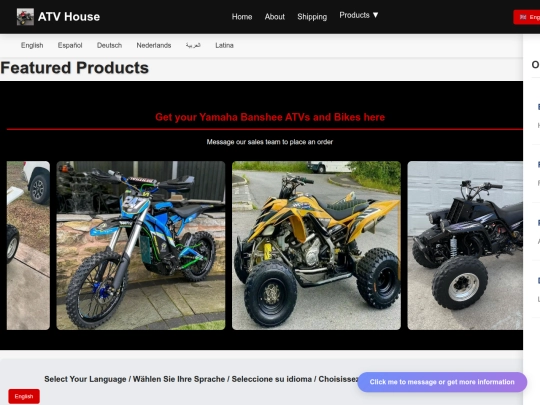Screen dimensions: 540x405
Task: Open the black Banshee ATV photo
Action: click(x=465, y=246)
